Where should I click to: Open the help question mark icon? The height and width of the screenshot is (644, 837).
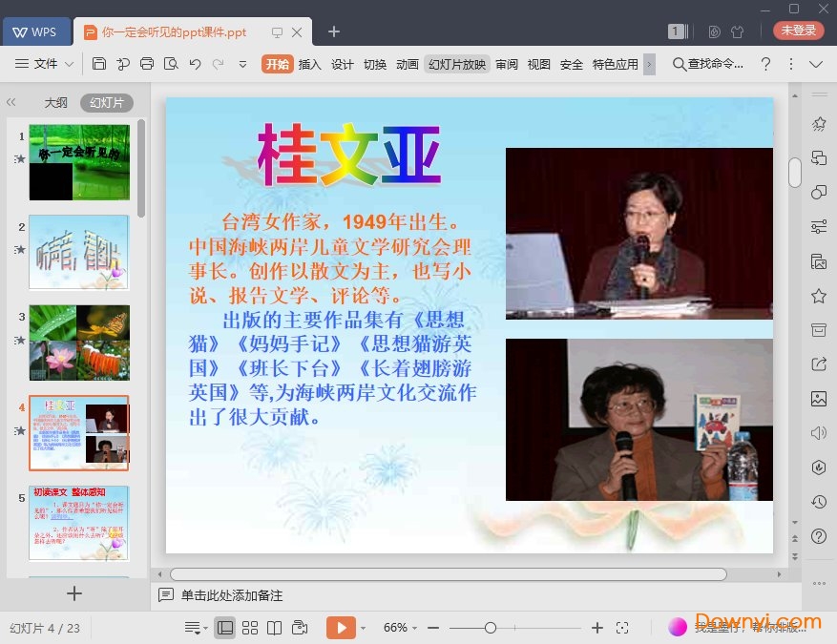pos(765,64)
